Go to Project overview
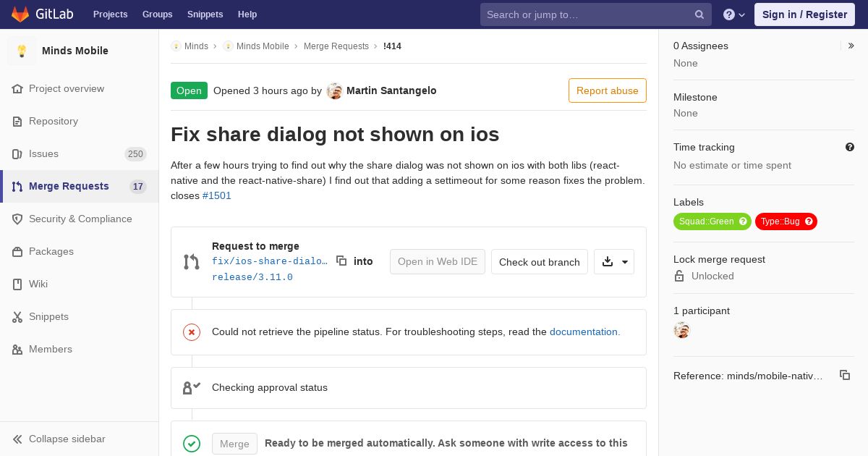The width and height of the screenshot is (868, 456). [80, 88]
